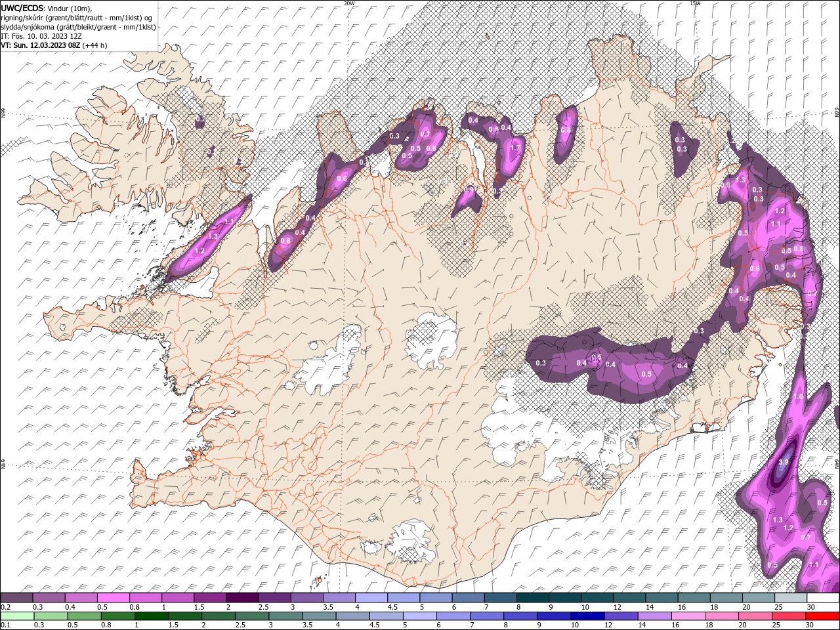Pick the lower legend swatch starting at 0.5
The width and height of the screenshot is (840, 630).
coord(84,616)
